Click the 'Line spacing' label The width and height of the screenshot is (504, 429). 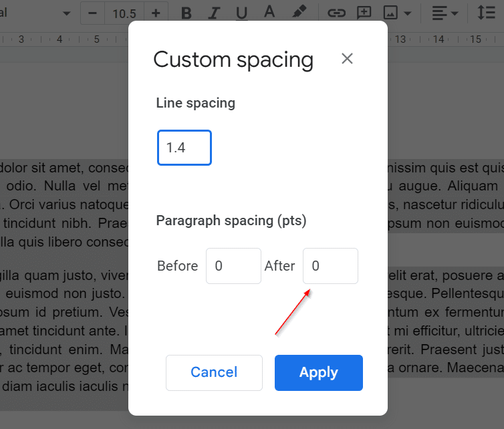click(x=195, y=103)
